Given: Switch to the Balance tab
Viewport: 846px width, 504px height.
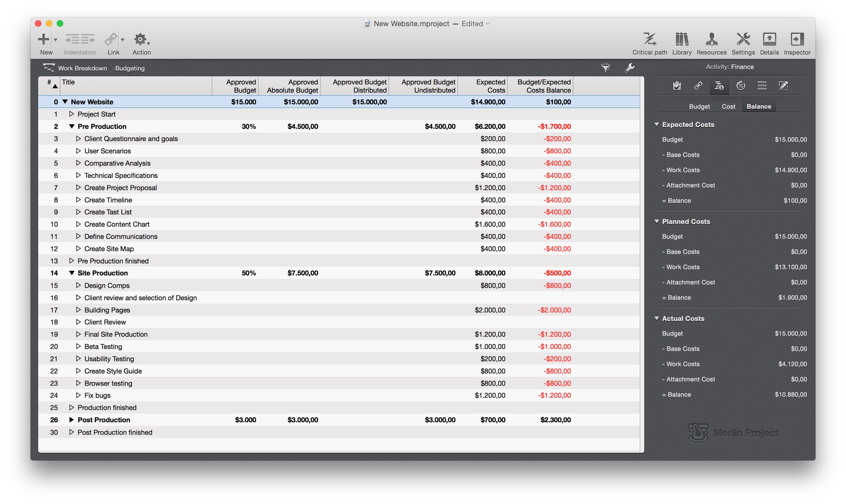Looking at the screenshot, I should [759, 107].
